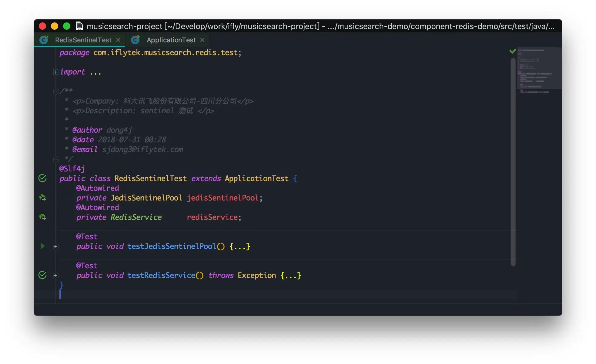
Task: Click autowired gutter icon for jedisSentinelPool field
Action: tap(42, 198)
